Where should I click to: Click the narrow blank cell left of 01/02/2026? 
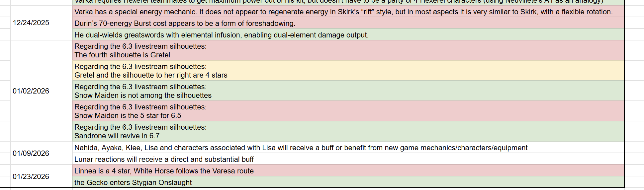(5, 91)
